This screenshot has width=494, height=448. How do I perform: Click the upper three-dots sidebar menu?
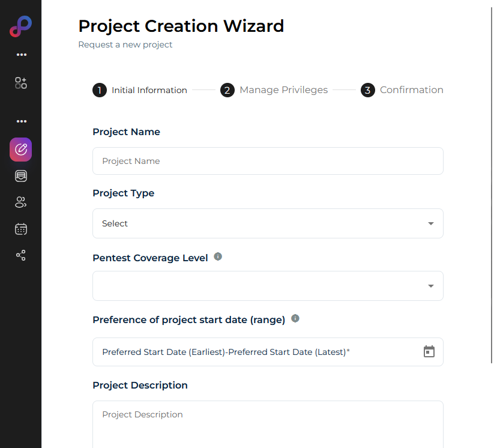(22, 55)
